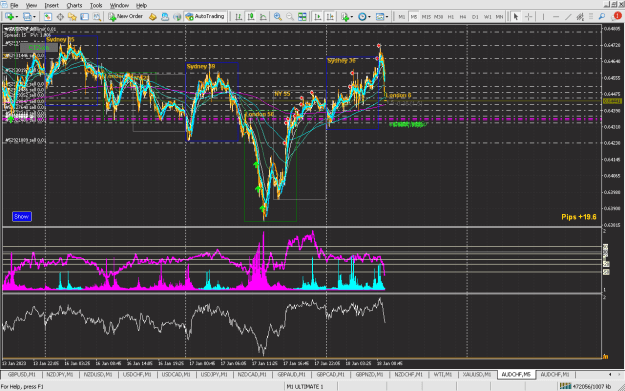Zoom in on the chart
625x391 pixels.
(278, 17)
